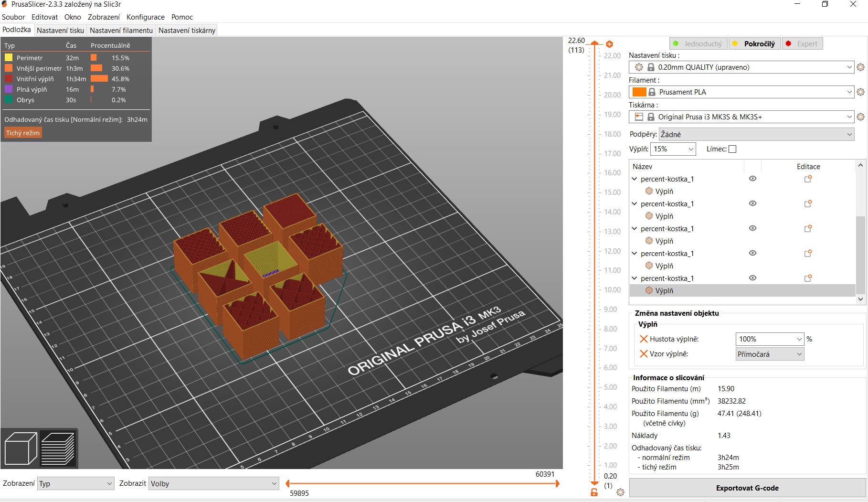Screen dimensions: 868x502
Task: Switch to the Nastavení tisku tab
Action: point(60,30)
